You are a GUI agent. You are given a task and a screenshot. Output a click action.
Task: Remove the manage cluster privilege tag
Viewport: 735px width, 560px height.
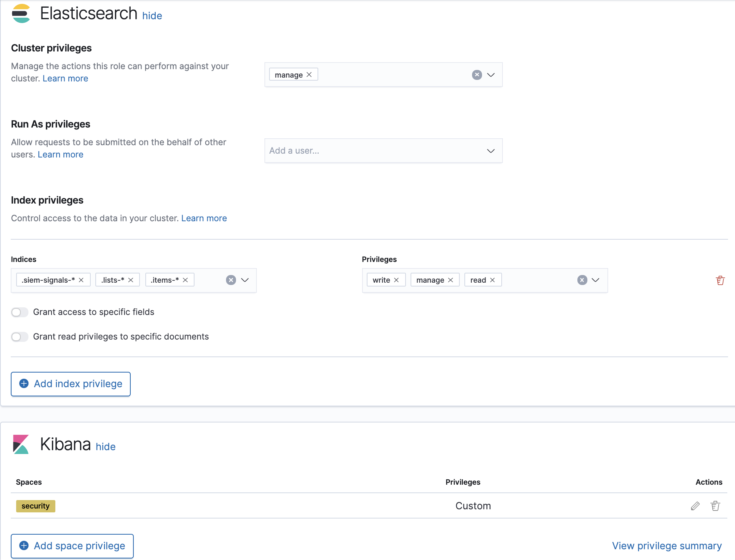click(x=309, y=75)
